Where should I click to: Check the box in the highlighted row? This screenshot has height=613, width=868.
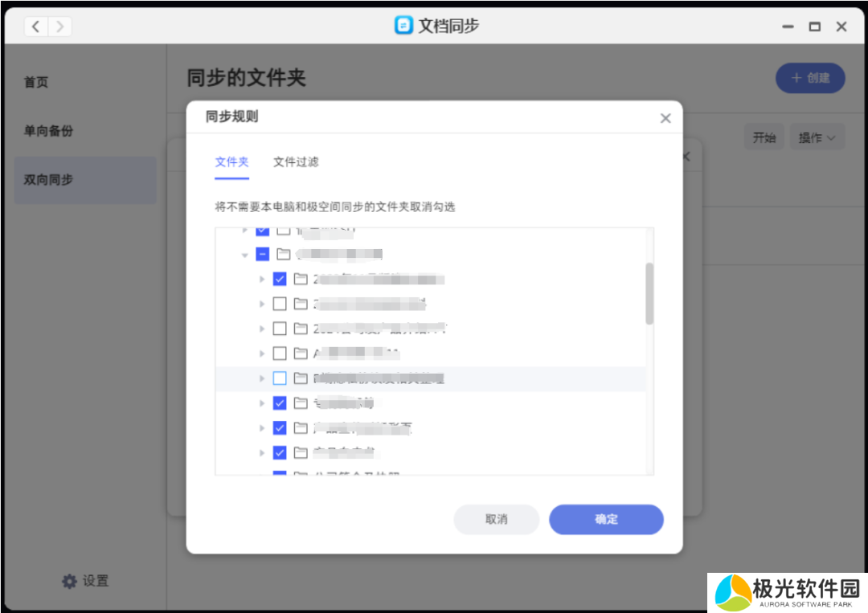point(280,378)
